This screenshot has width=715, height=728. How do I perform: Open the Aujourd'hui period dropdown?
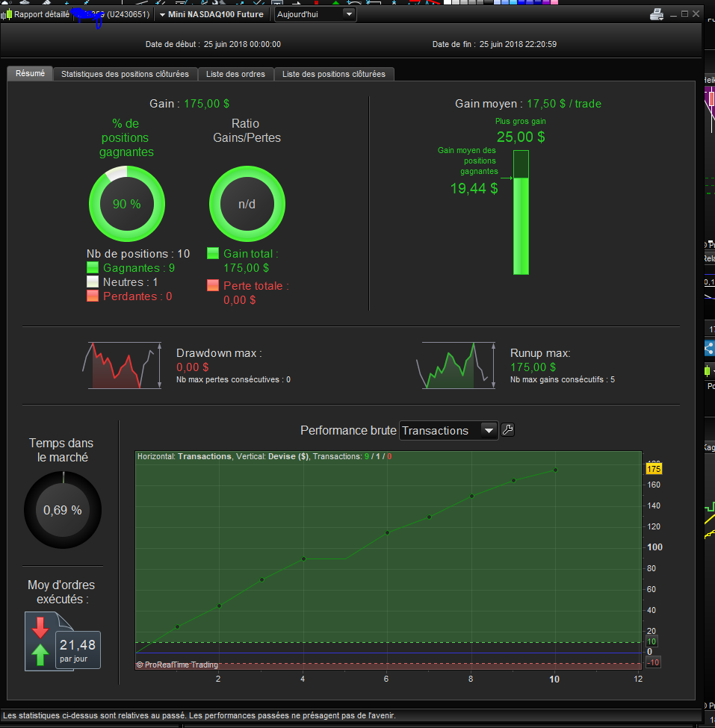[315, 14]
